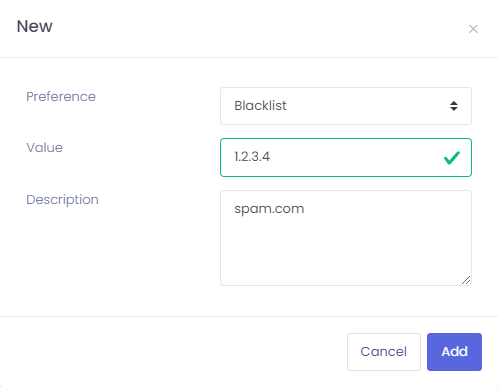498x387 pixels.
Task: Select the Blacklist text in the combo box
Action: (x=260, y=106)
